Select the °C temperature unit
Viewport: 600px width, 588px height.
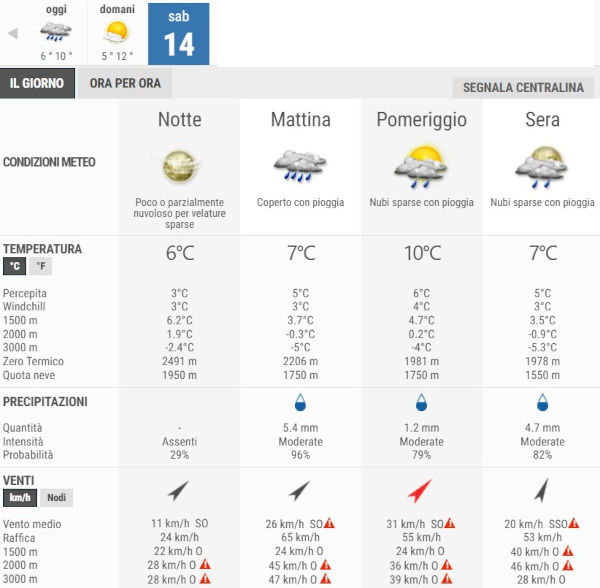(15, 266)
